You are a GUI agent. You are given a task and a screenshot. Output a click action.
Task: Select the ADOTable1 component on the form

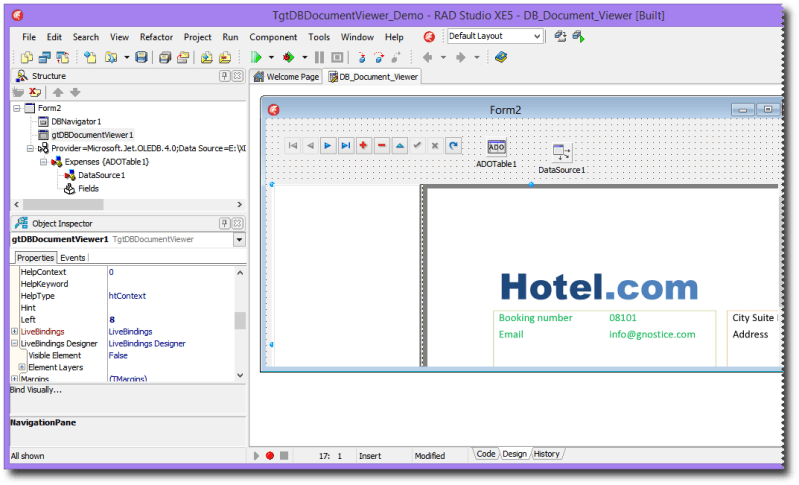click(496, 148)
